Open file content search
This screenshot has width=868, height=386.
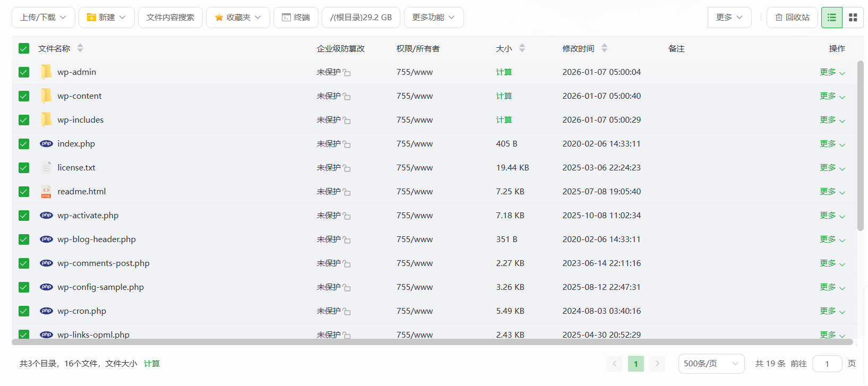coord(170,18)
